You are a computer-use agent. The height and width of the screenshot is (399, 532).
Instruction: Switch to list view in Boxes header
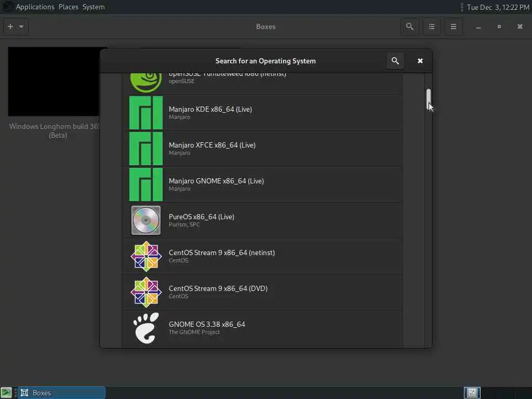point(432,26)
